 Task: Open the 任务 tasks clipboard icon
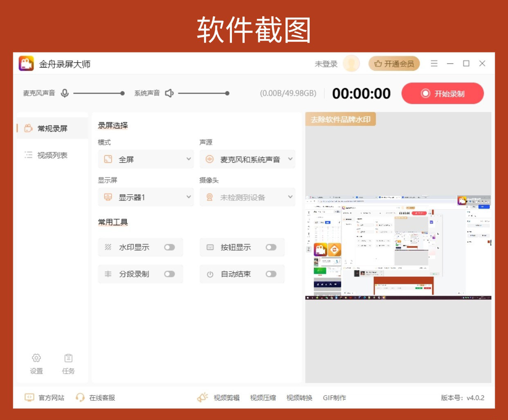68,358
